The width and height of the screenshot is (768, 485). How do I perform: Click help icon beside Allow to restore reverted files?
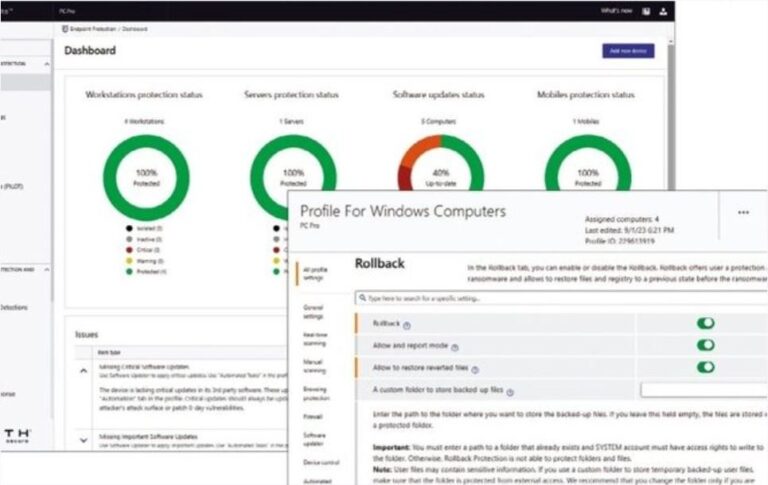474,369
